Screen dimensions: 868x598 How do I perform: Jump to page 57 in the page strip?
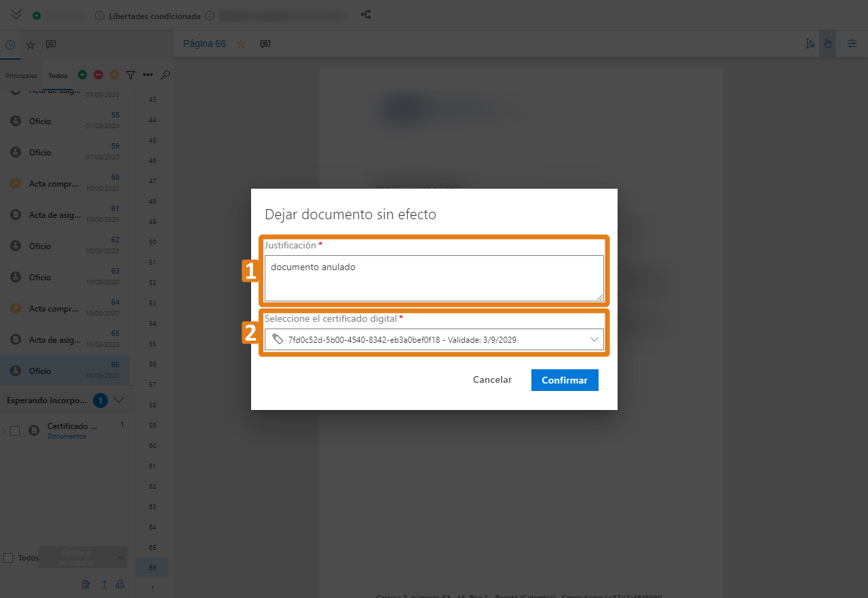click(152, 384)
